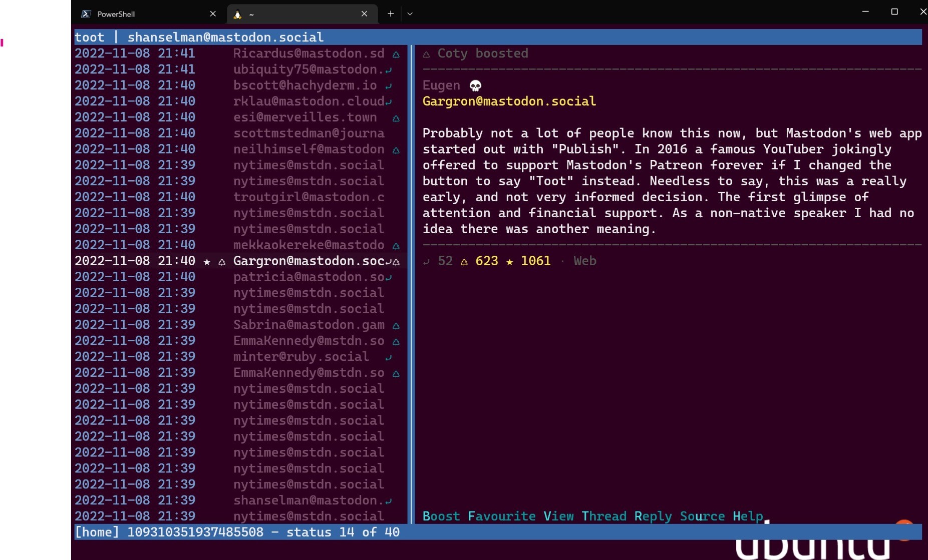928x560 pixels.
Task: Minimize the terminal window
Action: click(x=865, y=12)
